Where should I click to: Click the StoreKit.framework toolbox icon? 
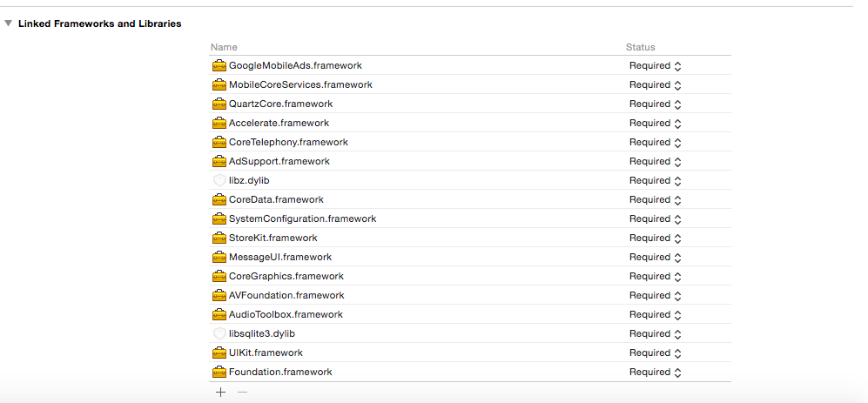coord(219,238)
